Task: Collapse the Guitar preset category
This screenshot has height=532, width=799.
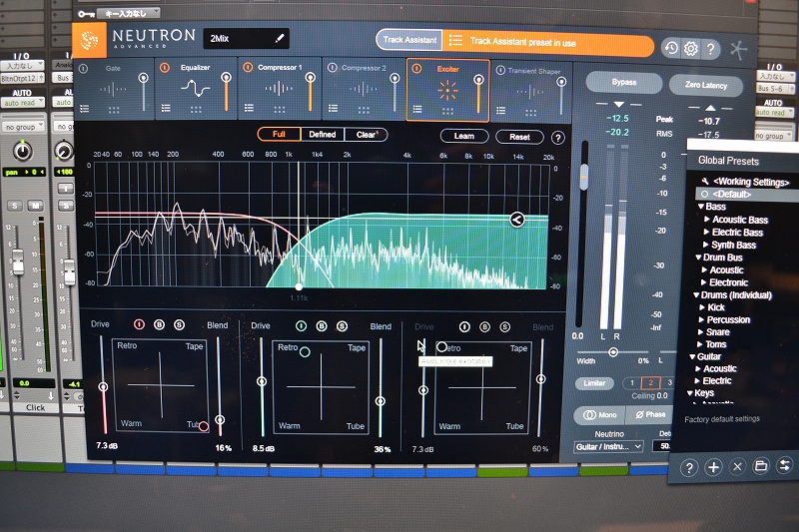Action: [692, 357]
